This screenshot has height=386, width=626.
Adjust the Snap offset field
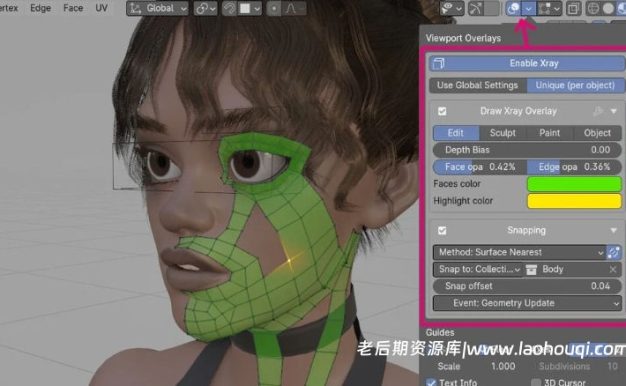[527, 286]
